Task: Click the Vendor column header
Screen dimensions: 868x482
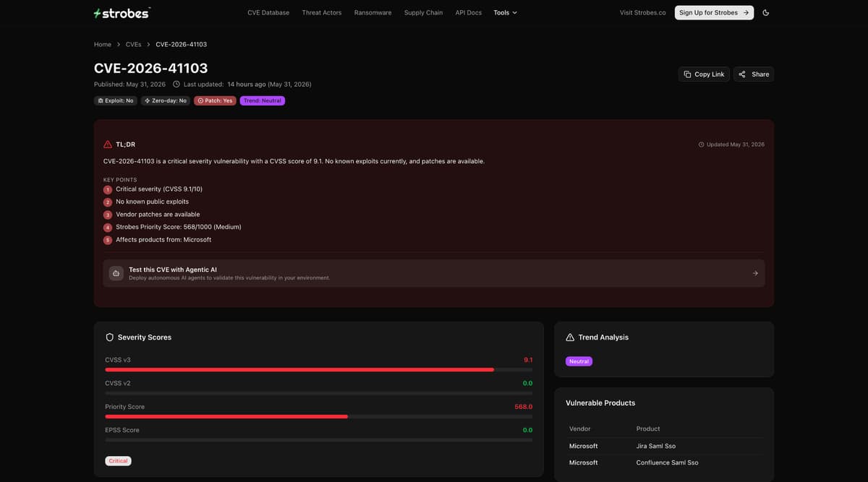Action: 580,429
